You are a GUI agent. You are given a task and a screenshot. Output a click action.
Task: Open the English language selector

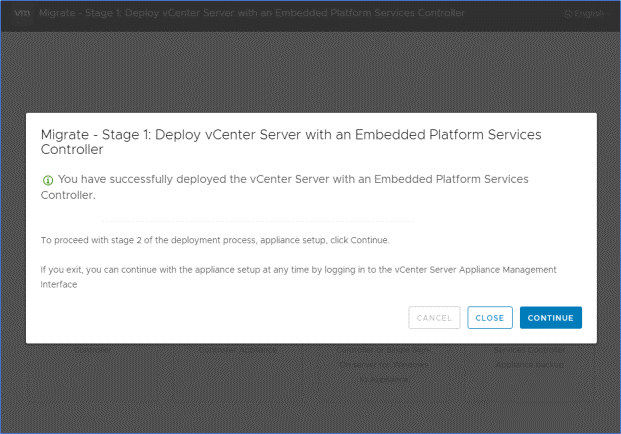click(587, 14)
